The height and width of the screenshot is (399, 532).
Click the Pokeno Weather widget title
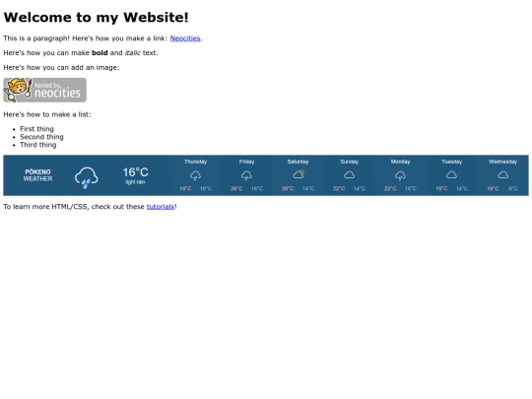tap(37, 175)
